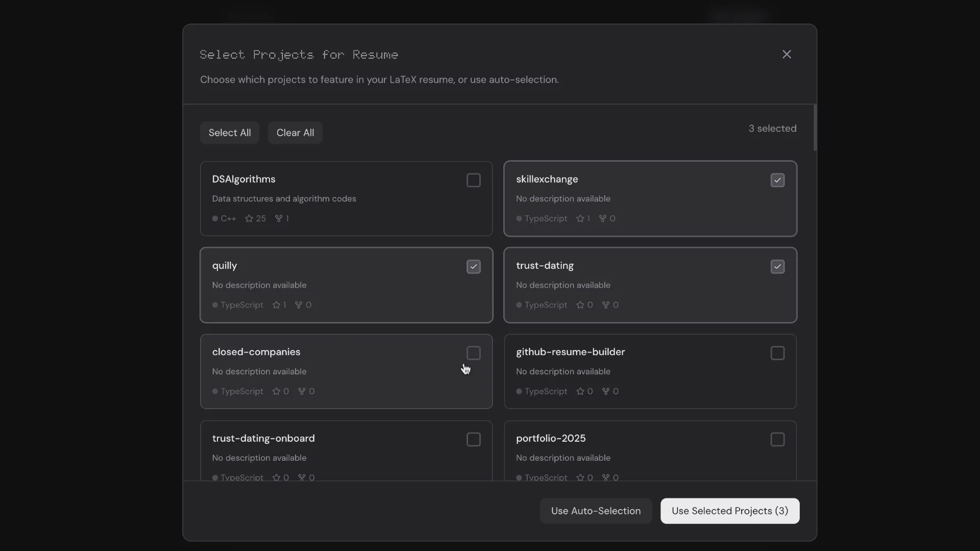980x551 pixels.
Task: Click the star icon next to skillexchange
Action: click(x=579, y=218)
